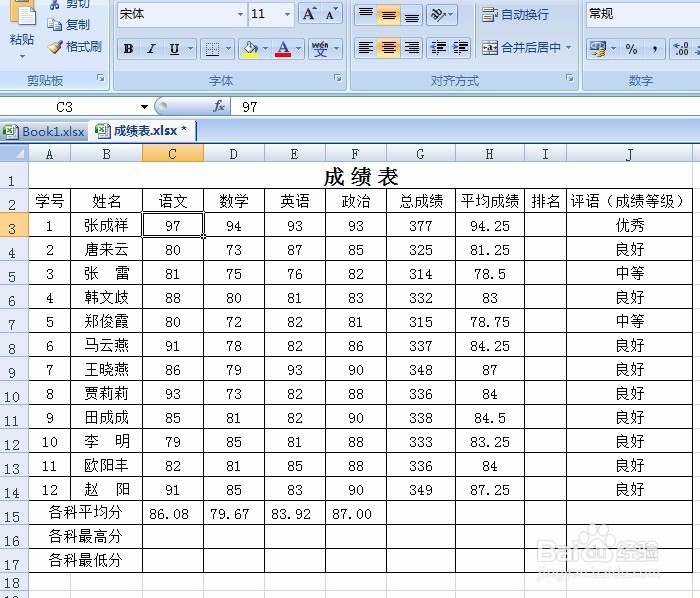Click the top align icon

pyautogui.click(x=366, y=15)
